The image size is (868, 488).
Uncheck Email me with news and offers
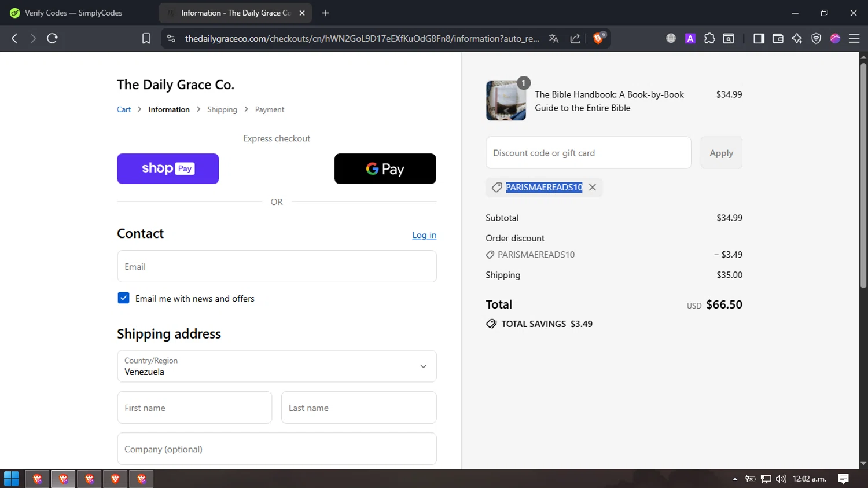pos(123,298)
